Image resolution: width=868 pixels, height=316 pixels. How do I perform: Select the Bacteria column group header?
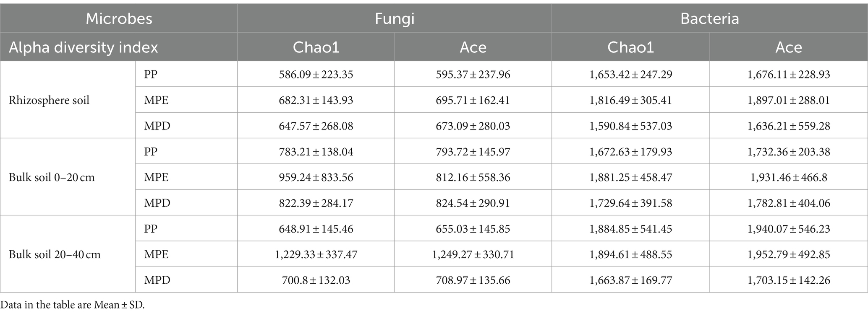[x=709, y=18]
